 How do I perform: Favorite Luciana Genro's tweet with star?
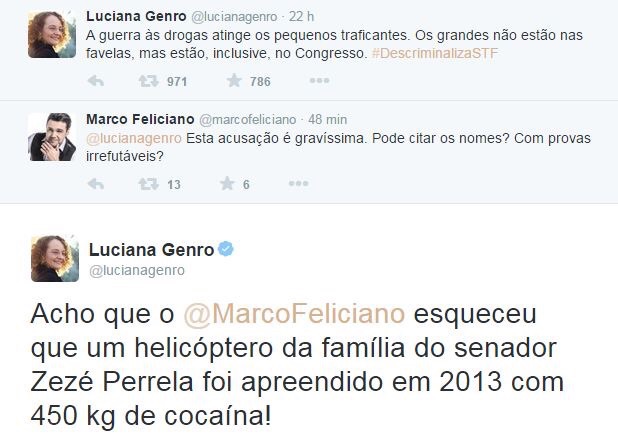pyautogui.click(x=234, y=81)
